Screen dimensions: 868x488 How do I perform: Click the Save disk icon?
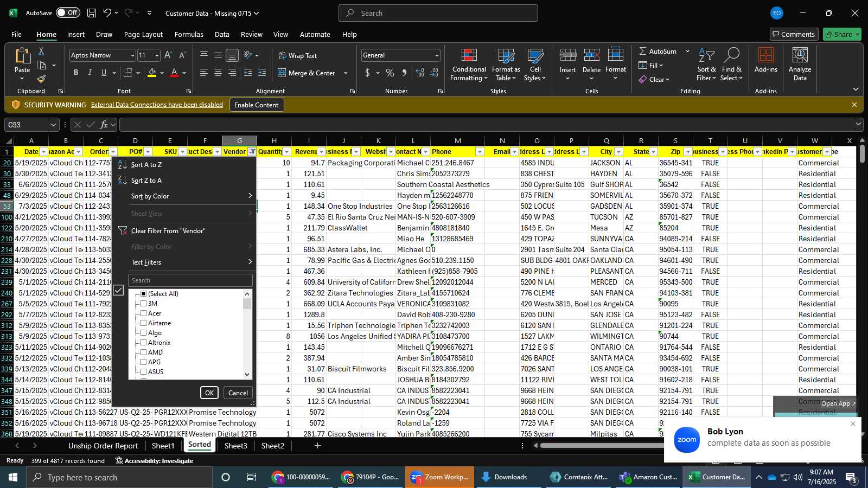click(x=92, y=13)
